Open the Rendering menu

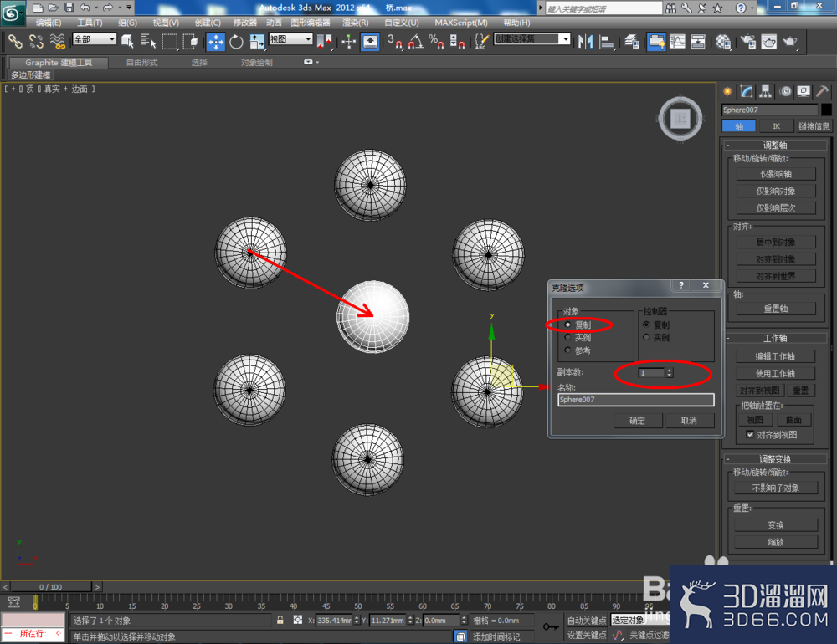[356, 23]
